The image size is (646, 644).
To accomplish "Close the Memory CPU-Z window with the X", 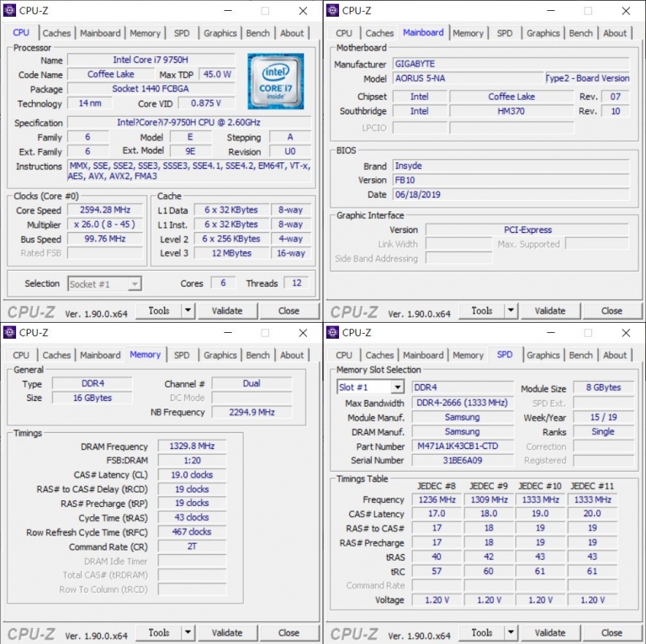I will [303, 333].
